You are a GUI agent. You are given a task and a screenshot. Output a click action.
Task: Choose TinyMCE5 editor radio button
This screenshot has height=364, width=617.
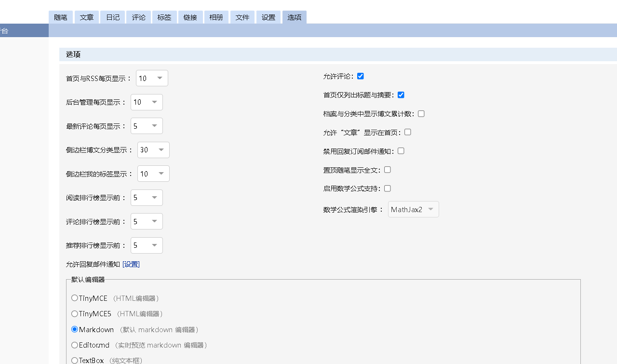coord(75,313)
